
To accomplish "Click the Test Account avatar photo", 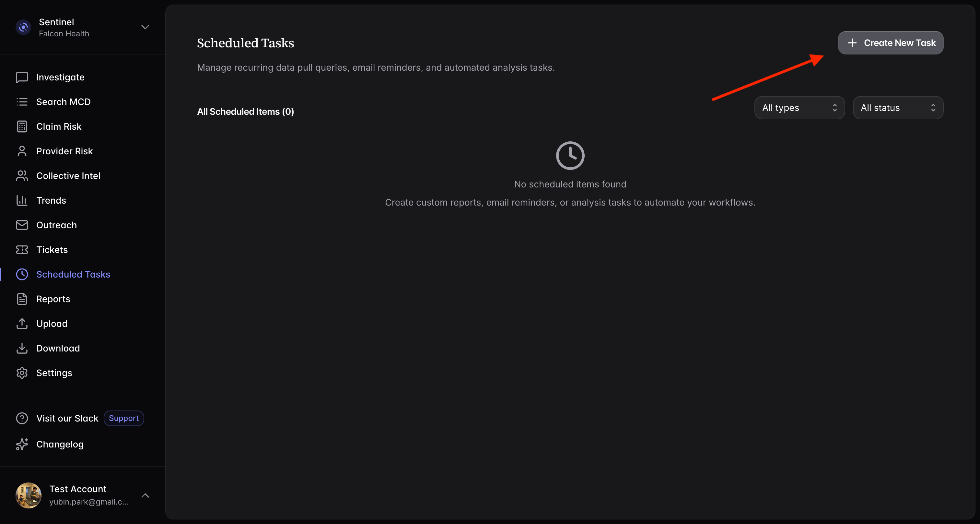I will [29, 495].
